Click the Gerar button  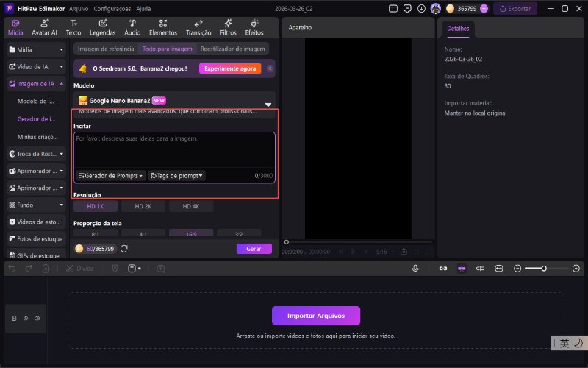pyautogui.click(x=254, y=249)
